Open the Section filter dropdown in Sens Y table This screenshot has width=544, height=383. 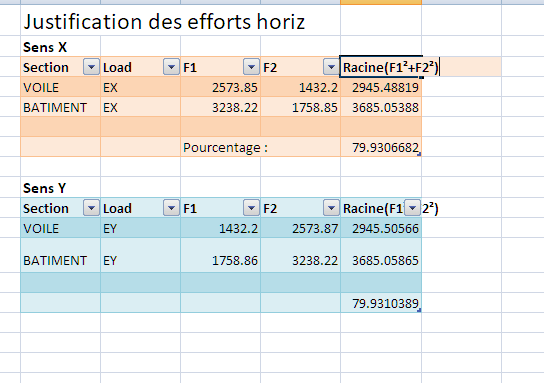click(91, 208)
